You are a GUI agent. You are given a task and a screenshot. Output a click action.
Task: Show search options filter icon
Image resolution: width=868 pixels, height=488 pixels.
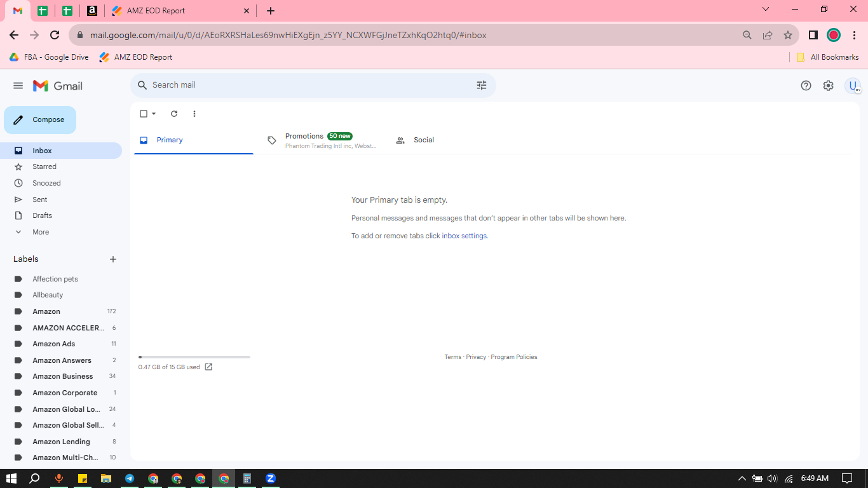482,85
